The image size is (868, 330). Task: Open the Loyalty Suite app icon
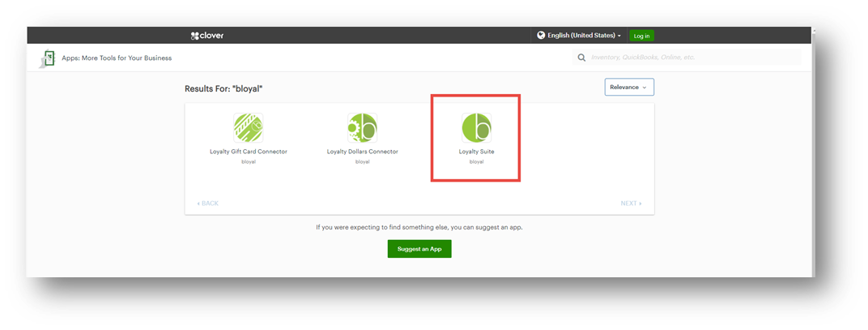[x=477, y=127]
